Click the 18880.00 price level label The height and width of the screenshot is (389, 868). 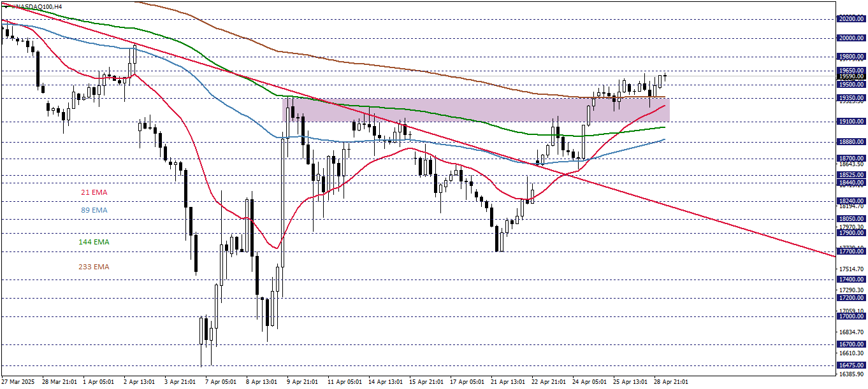tap(852, 142)
